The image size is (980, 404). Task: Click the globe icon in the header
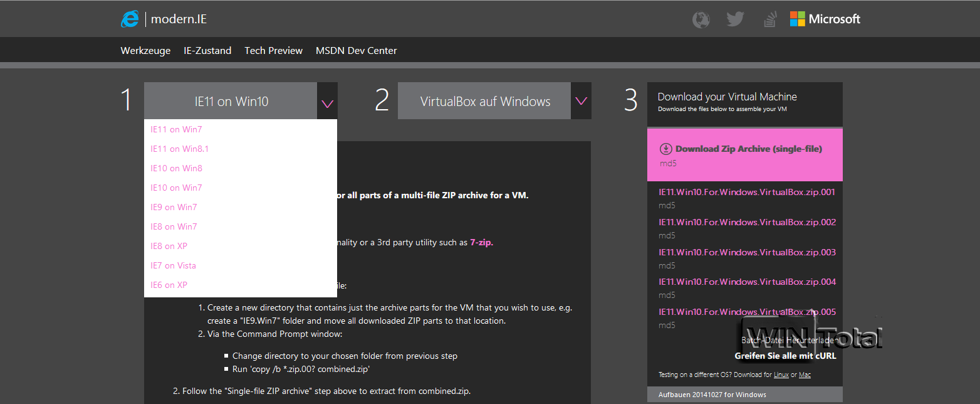tap(701, 19)
